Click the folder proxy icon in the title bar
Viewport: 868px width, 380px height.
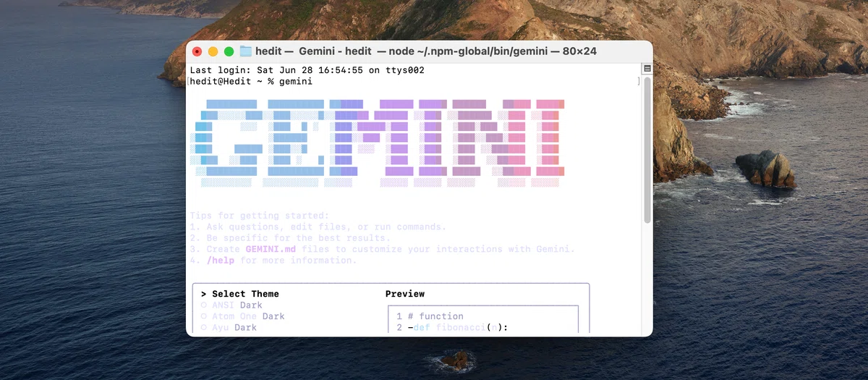pyautogui.click(x=246, y=51)
